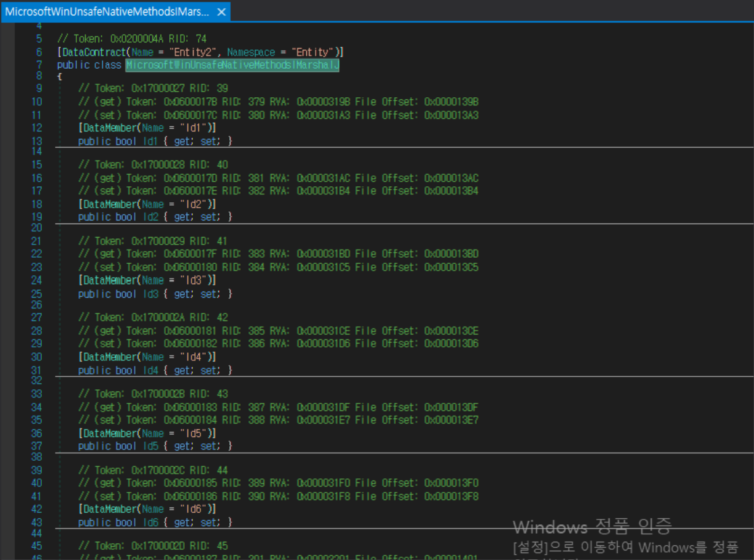Click the "Entity2" string literal
Image resolution: width=754 pixels, height=560 pixels.
[192, 52]
